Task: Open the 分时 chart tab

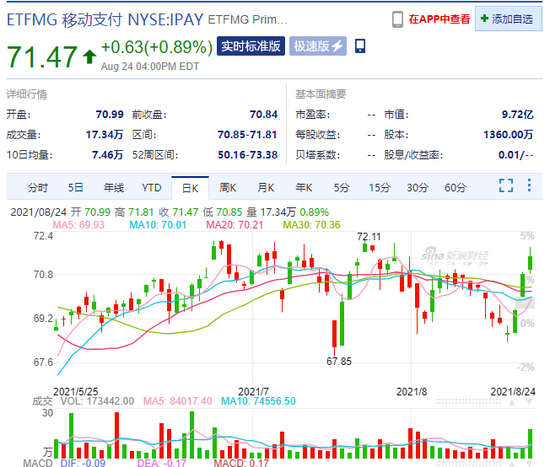Action: point(38,188)
